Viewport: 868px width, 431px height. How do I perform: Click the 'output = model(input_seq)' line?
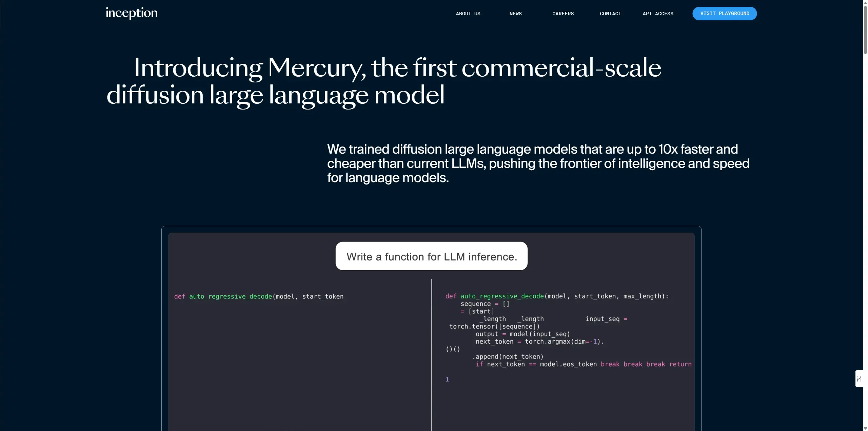pyautogui.click(x=522, y=334)
